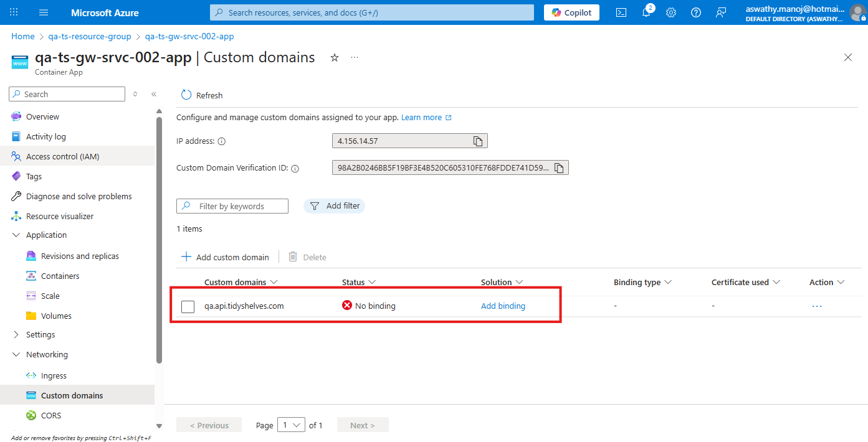This screenshot has height=442, width=868.
Task: Click the sidebar expand/collapse all arrows
Action: coord(135,94)
